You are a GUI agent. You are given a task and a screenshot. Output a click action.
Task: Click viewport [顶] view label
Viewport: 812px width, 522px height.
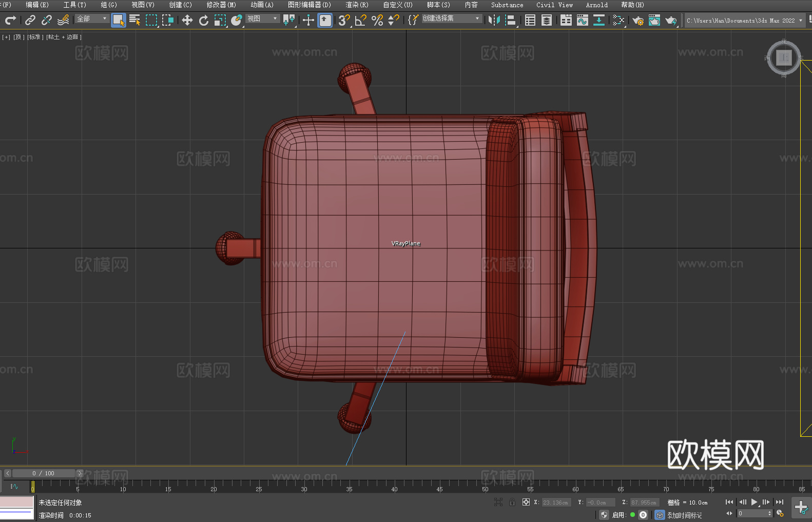pos(19,37)
